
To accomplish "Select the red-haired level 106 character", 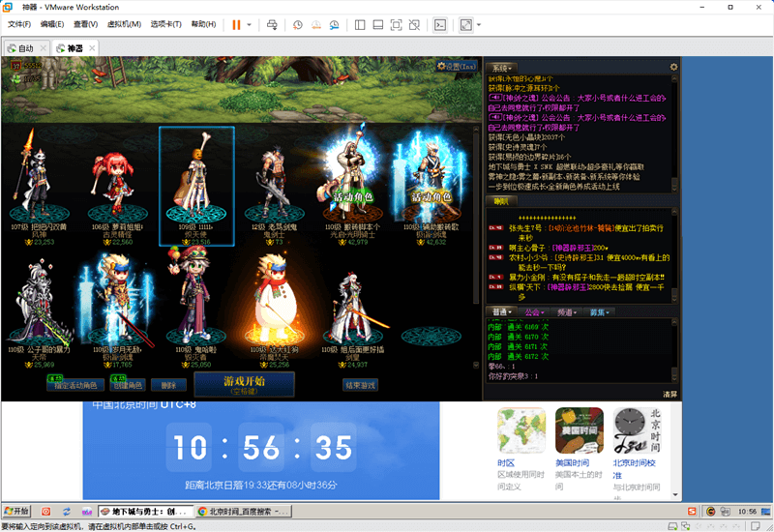I will coord(117,185).
